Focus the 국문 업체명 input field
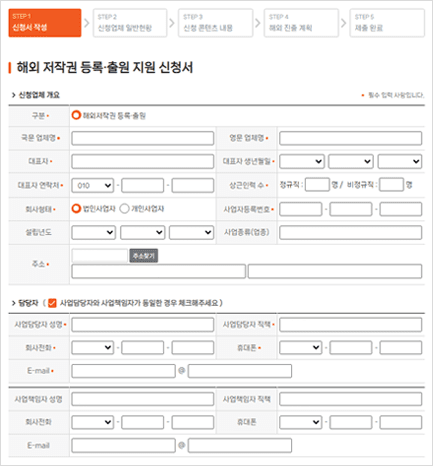This screenshot has width=433, height=466. 143,138
